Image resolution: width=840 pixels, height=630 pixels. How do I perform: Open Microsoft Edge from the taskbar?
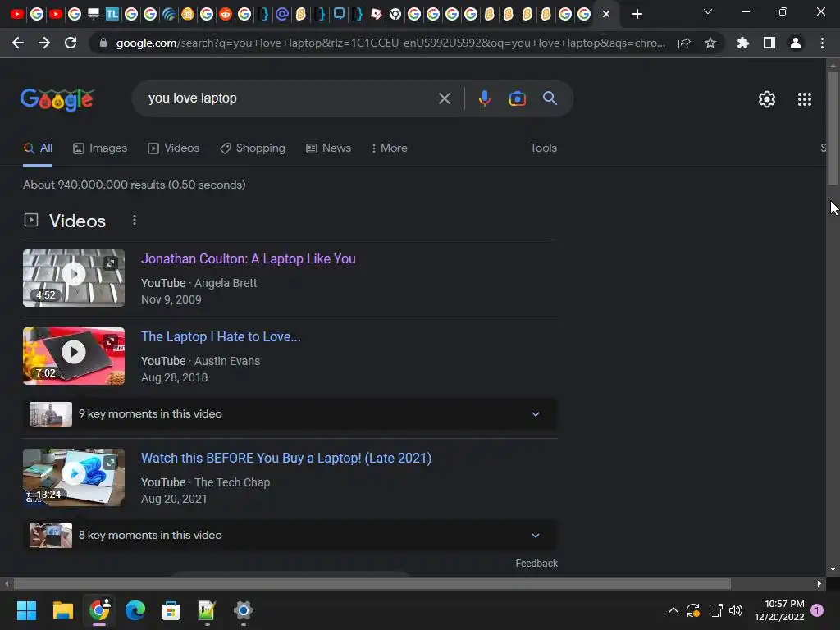point(135,610)
